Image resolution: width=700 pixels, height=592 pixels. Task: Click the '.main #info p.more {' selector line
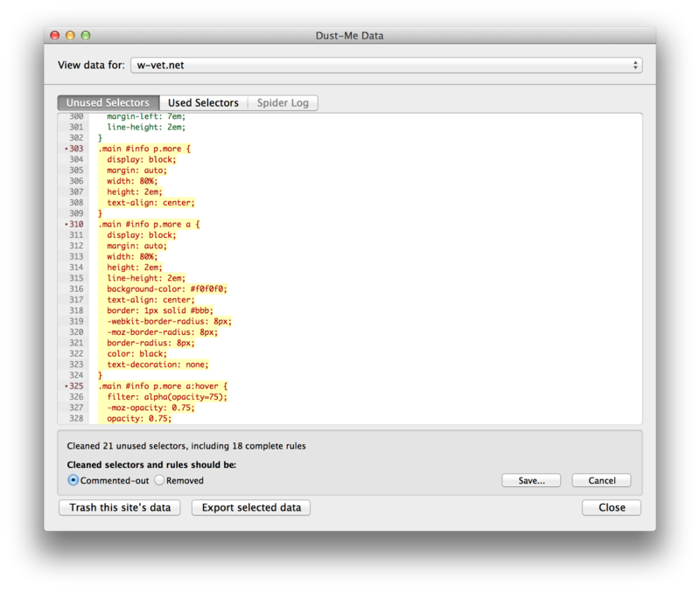click(144, 149)
